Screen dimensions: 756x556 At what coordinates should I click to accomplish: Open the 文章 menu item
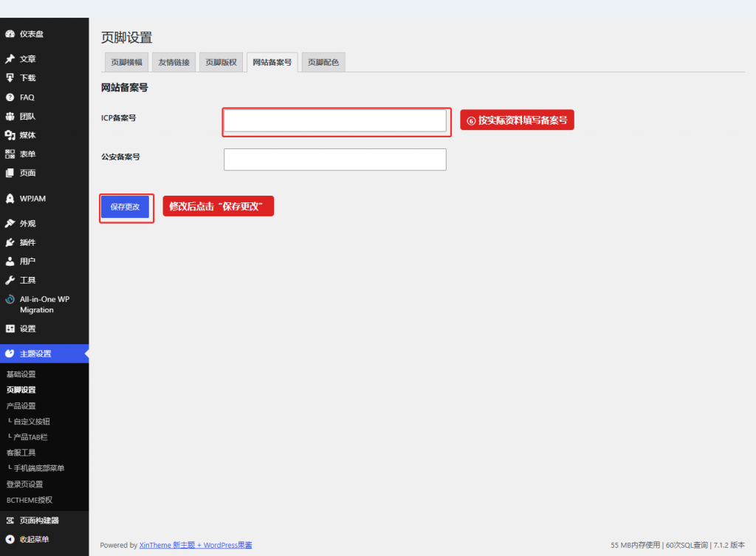(44, 59)
